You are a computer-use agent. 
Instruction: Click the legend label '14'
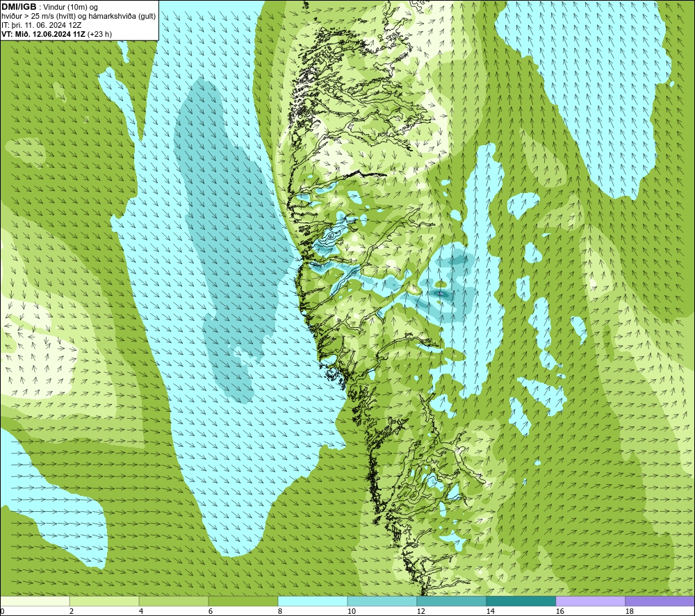(x=490, y=611)
